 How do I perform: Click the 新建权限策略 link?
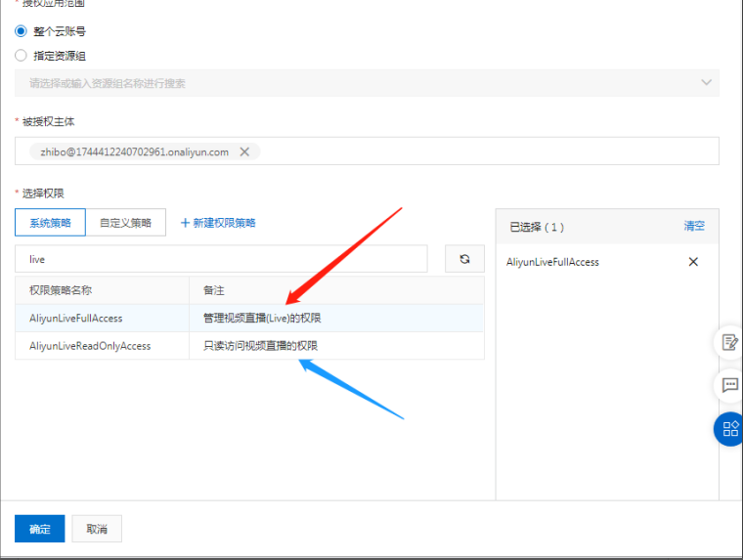tap(218, 222)
